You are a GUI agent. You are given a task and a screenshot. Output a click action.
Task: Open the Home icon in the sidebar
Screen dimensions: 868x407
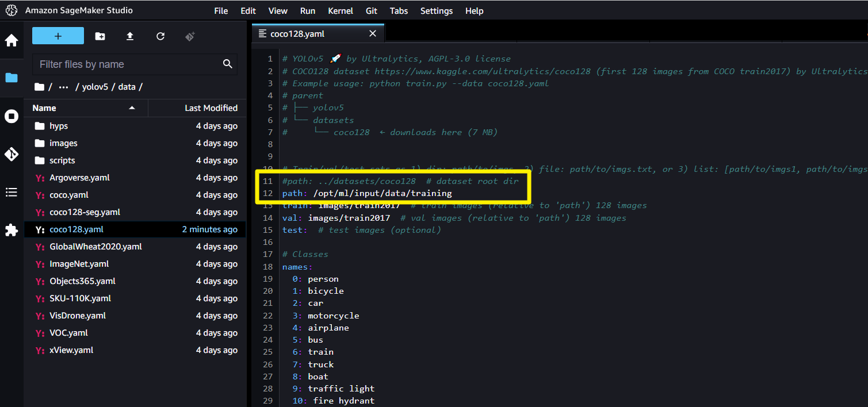tap(12, 41)
